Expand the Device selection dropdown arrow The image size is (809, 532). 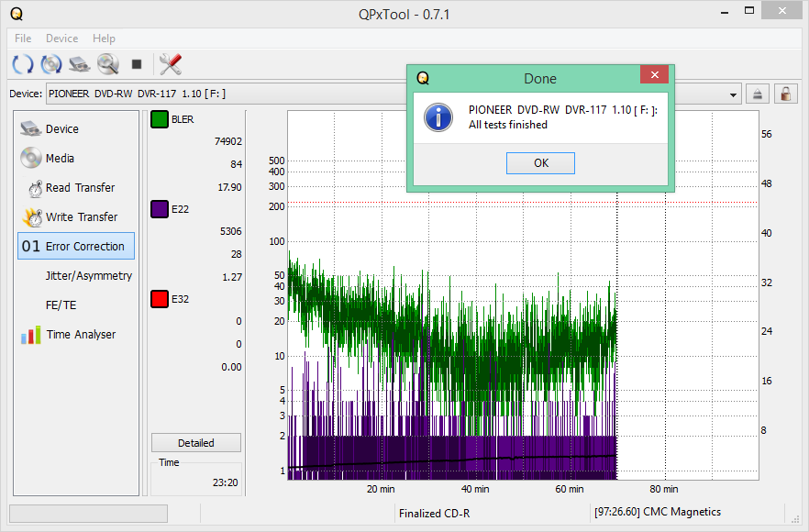click(733, 95)
